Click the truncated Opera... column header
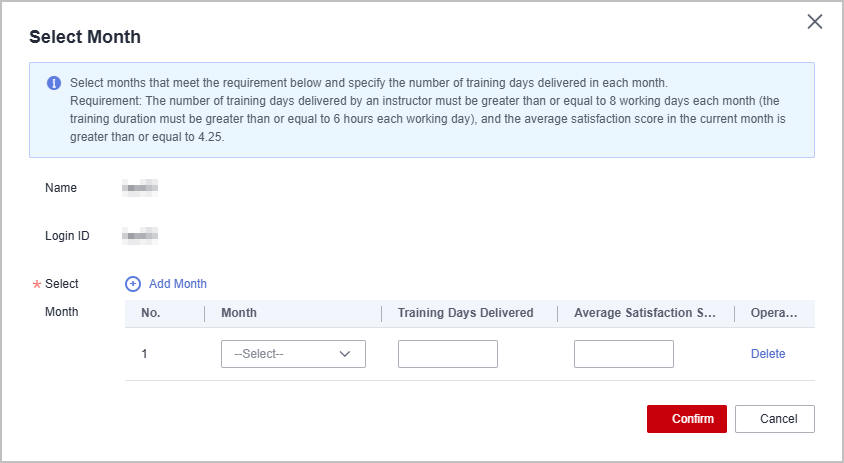 [x=774, y=313]
